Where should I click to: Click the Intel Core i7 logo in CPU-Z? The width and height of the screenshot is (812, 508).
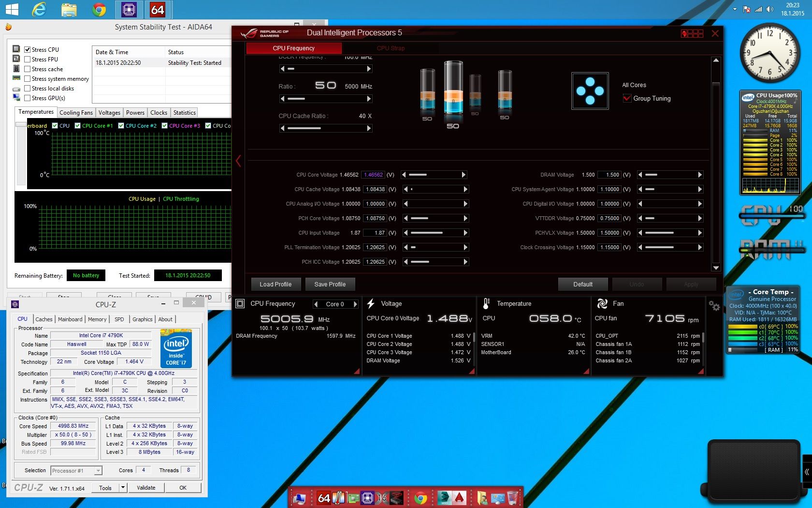pos(176,348)
